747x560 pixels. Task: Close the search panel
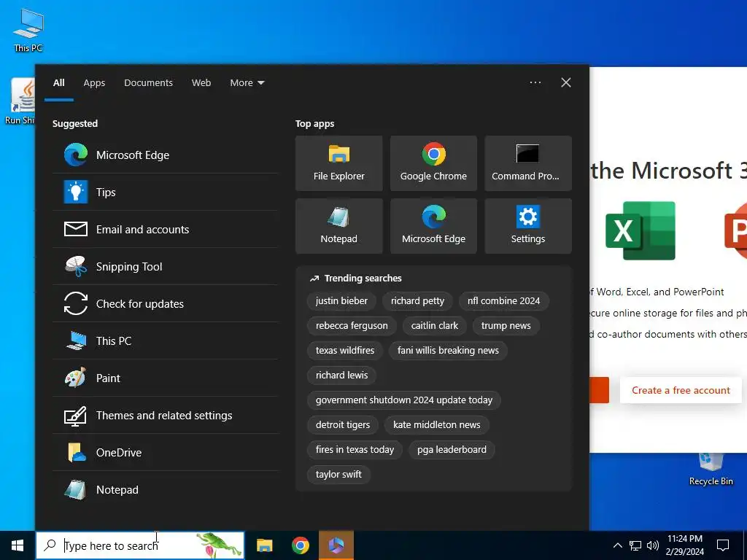[x=566, y=82]
